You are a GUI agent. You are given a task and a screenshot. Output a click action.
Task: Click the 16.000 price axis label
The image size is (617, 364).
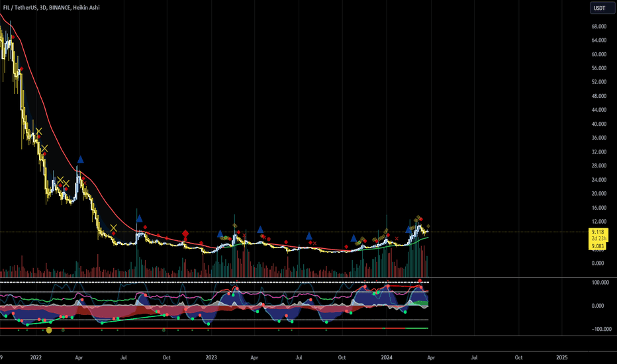(598, 208)
